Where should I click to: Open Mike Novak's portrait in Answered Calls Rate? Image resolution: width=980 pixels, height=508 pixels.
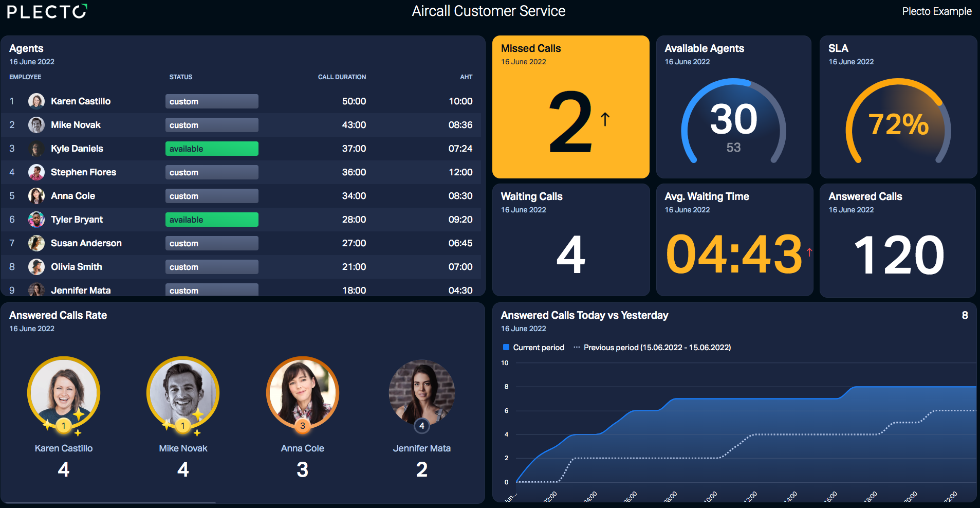[x=182, y=392]
